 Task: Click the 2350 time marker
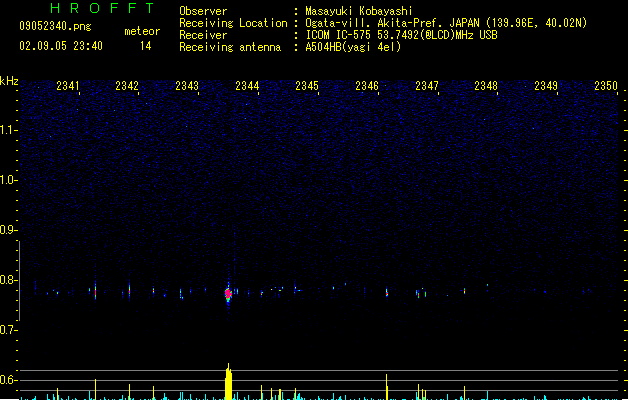click(x=606, y=86)
